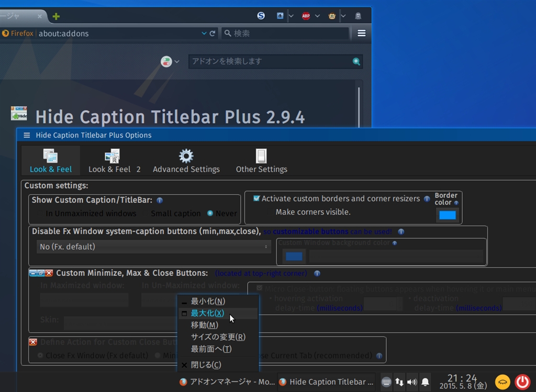Image resolution: width=536 pixels, height=392 pixels.
Task: Switch to the Look & Feel 2 tab
Action: [114, 161]
